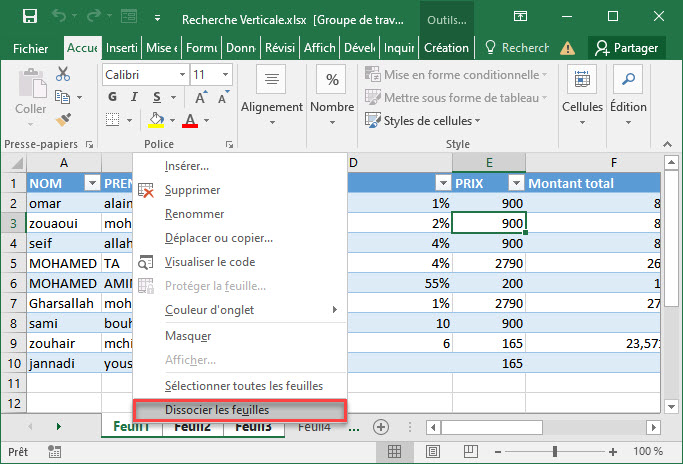Open Mettre sous forme de tableau
This screenshot has height=464, width=683.
click(x=456, y=97)
